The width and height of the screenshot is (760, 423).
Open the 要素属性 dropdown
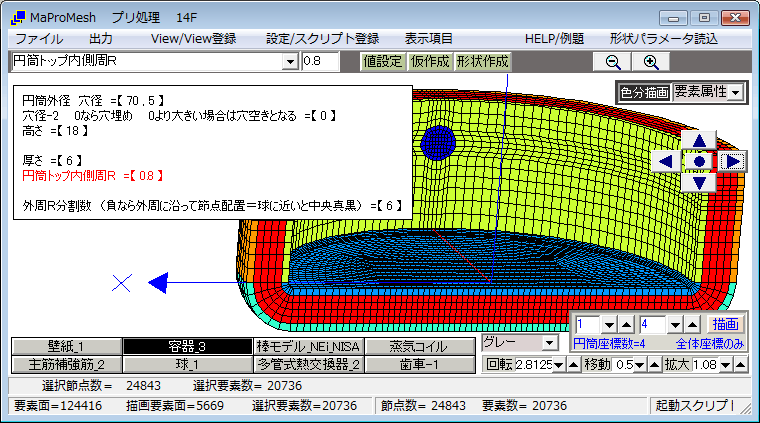[x=708, y=92]
